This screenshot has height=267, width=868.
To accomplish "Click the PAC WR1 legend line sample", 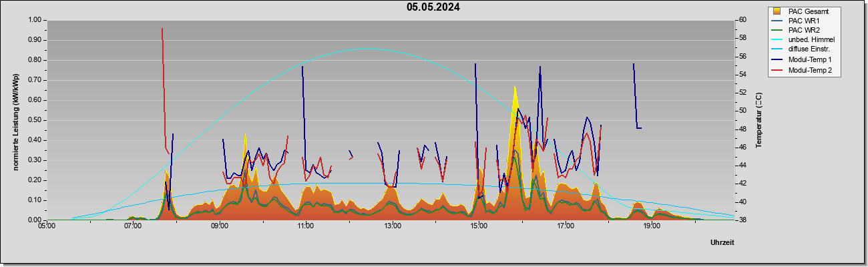I will tap(777, 21).
